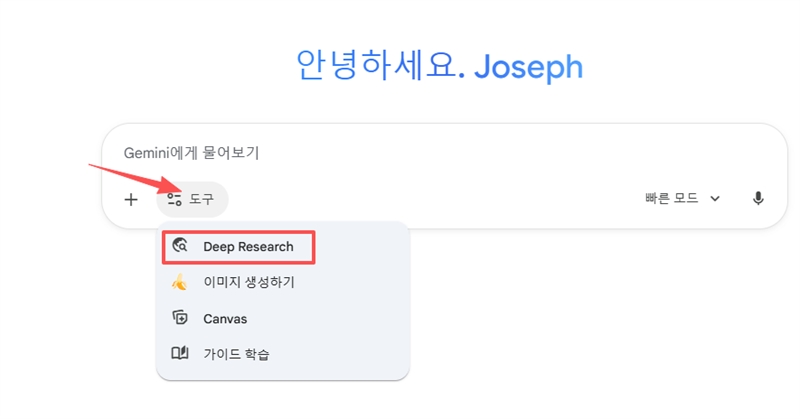Click the Canvas icon in tools menu

pos(180,318)
